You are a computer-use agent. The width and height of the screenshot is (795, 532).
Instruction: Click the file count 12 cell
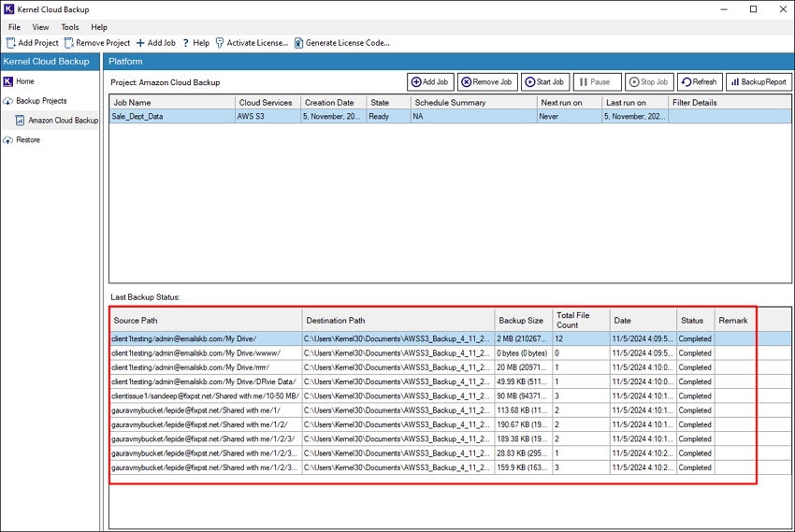[581, 339]
